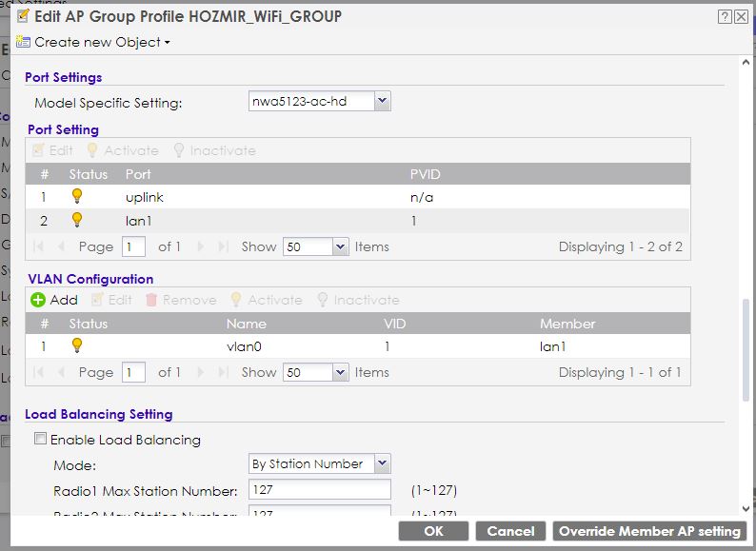Click Inactivate in the VLAN Configuration toolbar
The height and width of the screenshot is (551, 756).
358,300
